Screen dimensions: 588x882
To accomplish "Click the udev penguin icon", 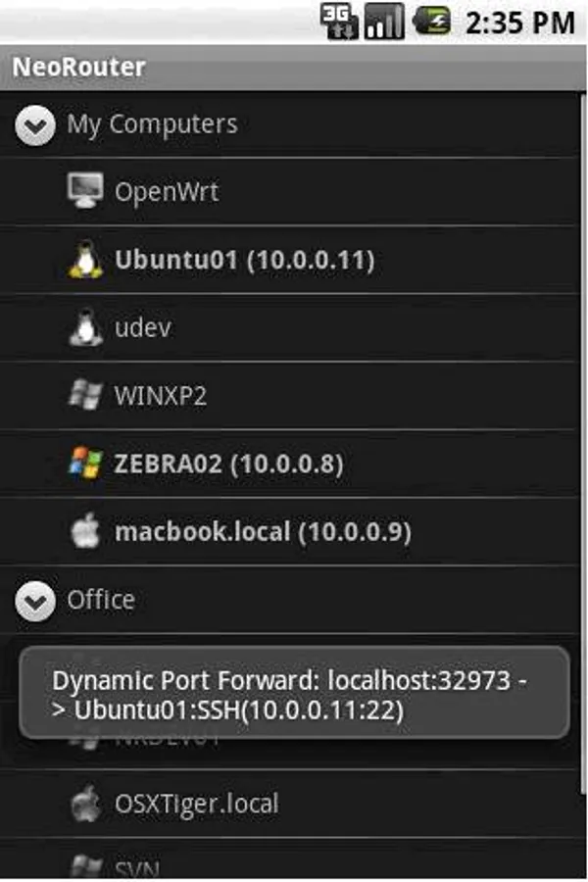I will pos(86,327).
